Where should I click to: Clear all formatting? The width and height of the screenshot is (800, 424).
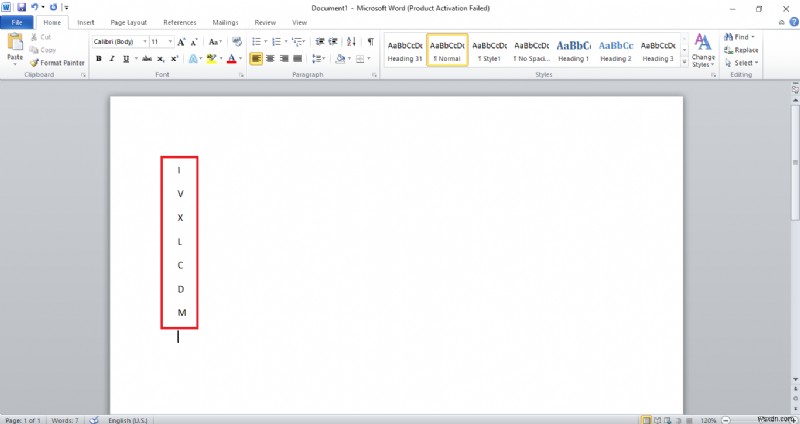click(x=237, y=42)
